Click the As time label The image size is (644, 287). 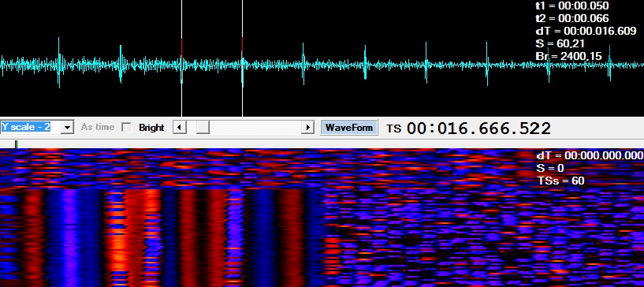point(97,127)
